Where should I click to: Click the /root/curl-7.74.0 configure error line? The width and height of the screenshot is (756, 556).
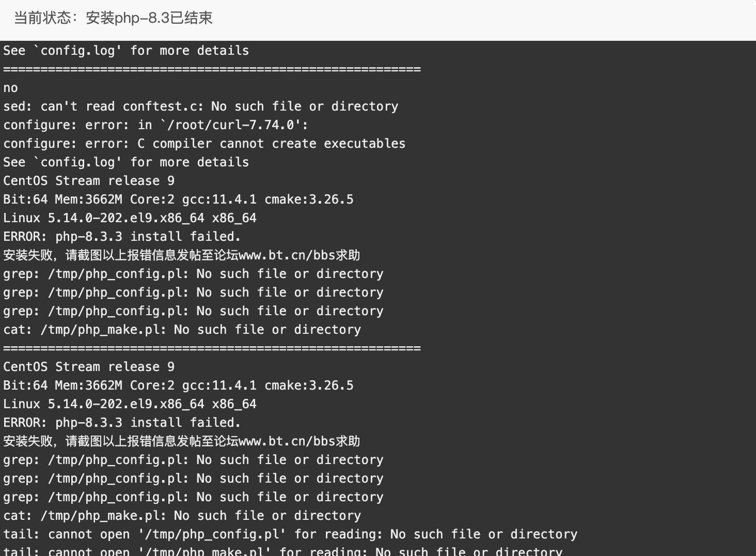[156, 125]
